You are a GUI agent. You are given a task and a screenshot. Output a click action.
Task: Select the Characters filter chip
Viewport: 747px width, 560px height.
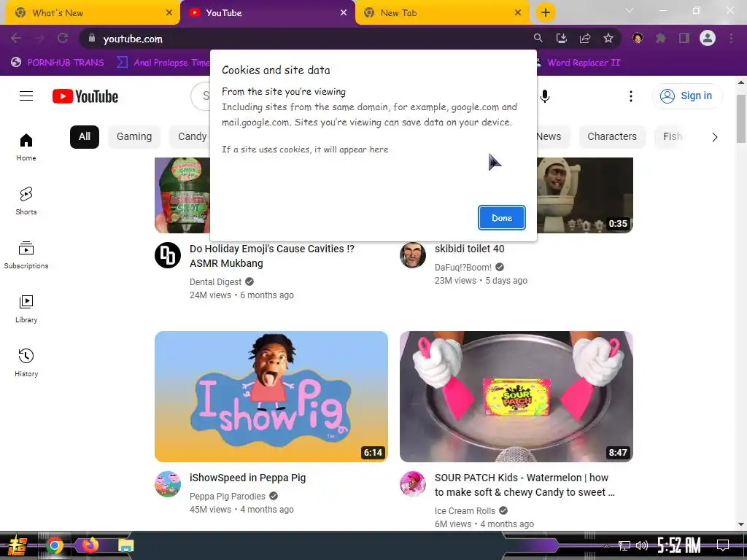tap(612, 136)
